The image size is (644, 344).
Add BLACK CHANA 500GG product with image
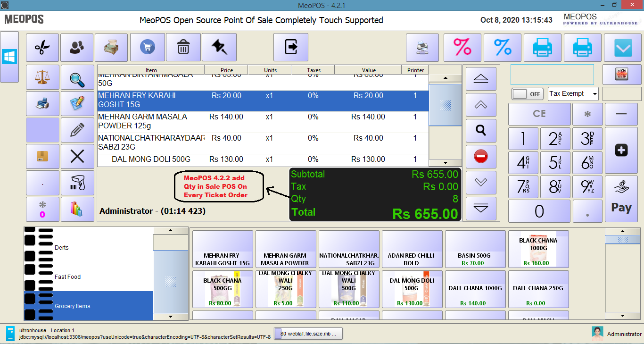coord(222,289)
